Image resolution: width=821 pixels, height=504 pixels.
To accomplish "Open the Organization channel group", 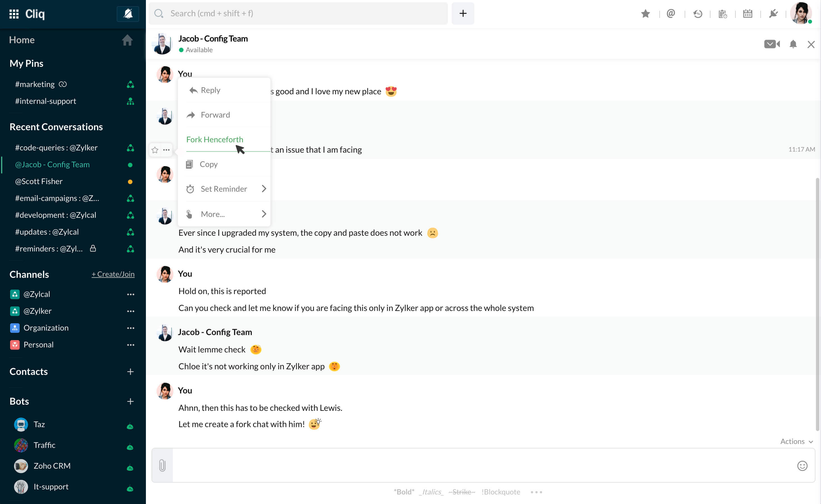I will coord(46,328).
